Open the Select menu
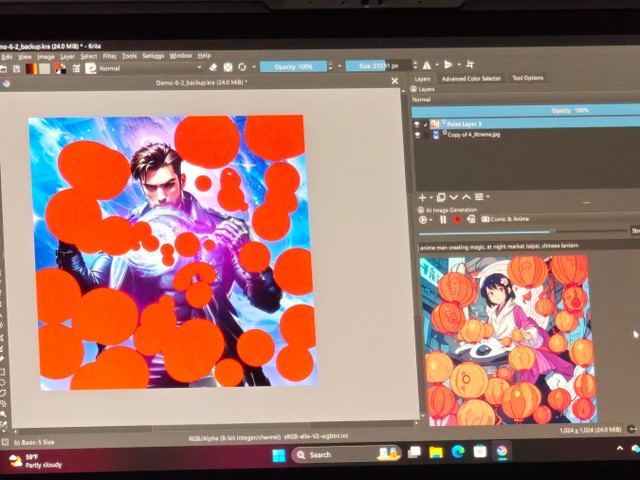The width and height of the screenshot is (640, 480). [89, 56]
